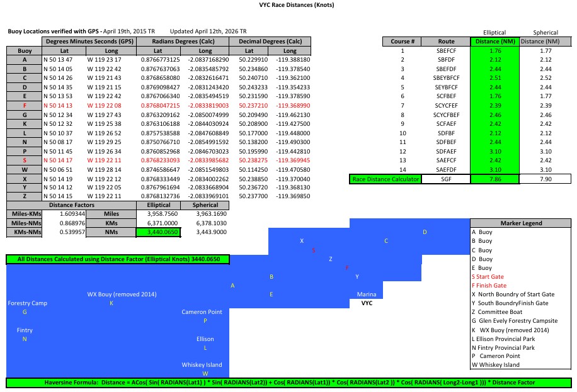Click the red S start marker on blue map

313,250
